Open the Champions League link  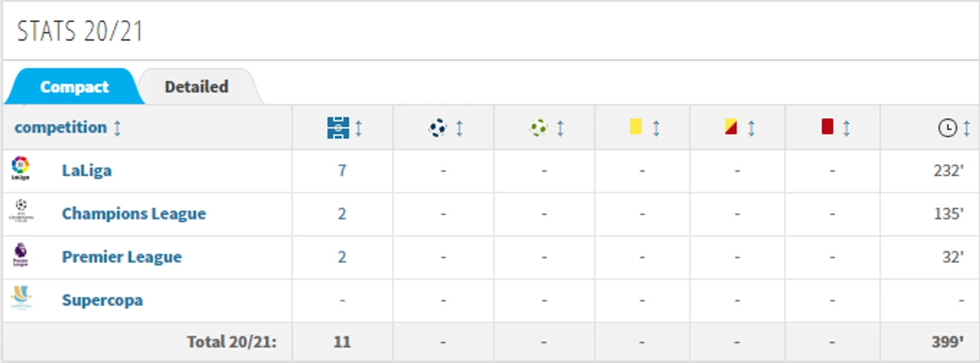(x=134, y=214)
